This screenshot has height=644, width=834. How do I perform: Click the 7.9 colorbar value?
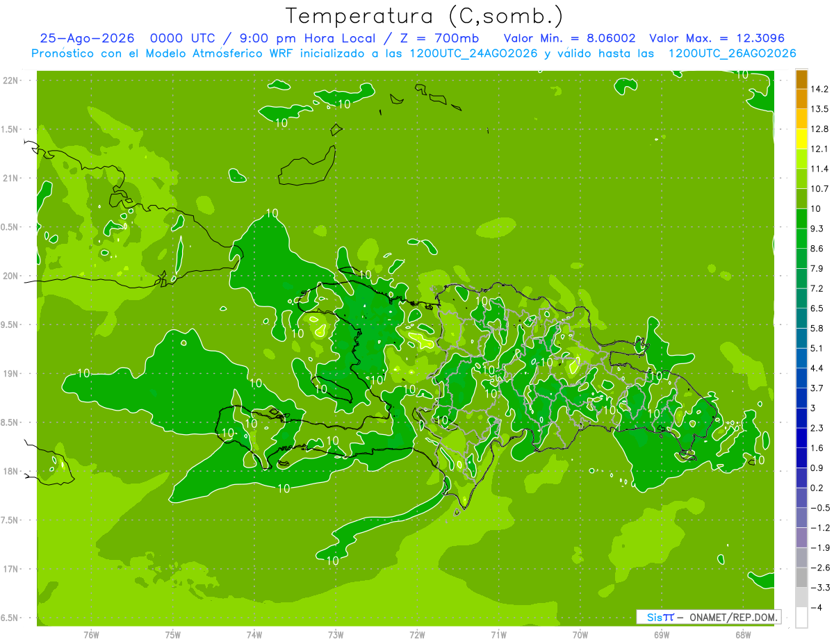click(817, 268)
